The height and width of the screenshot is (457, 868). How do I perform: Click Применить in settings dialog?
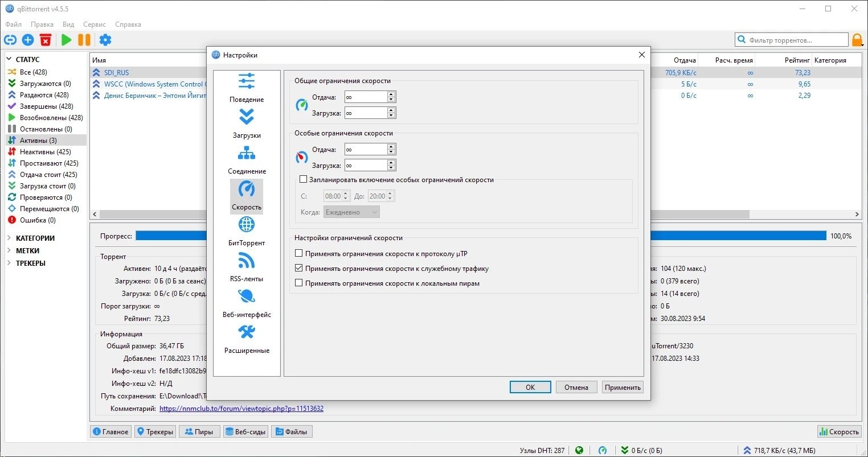(x=623, y=387)
